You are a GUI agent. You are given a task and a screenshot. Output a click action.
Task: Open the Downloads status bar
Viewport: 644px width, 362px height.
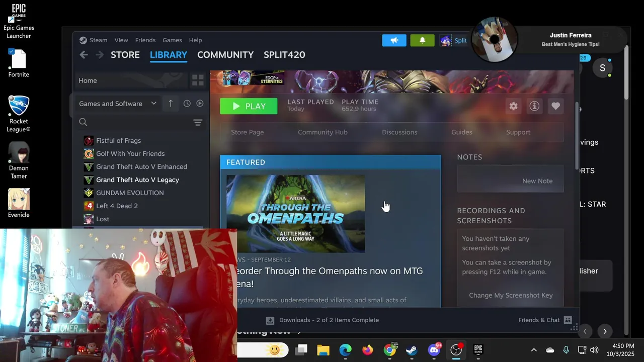tap(323, 320)
